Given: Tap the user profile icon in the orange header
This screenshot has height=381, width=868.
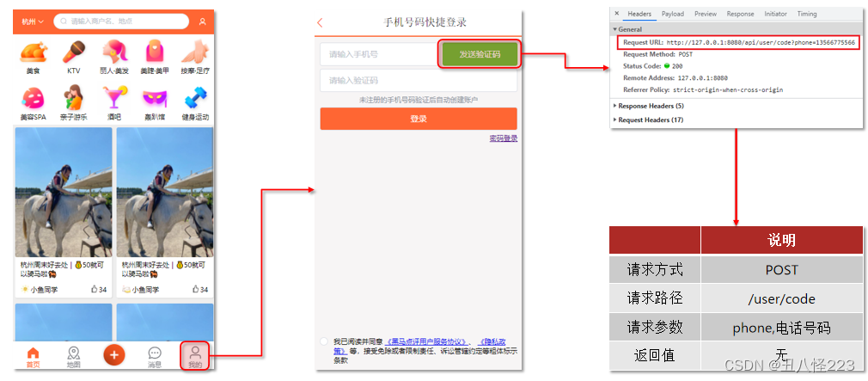Looking at the screenshot, I should [203, 22].
